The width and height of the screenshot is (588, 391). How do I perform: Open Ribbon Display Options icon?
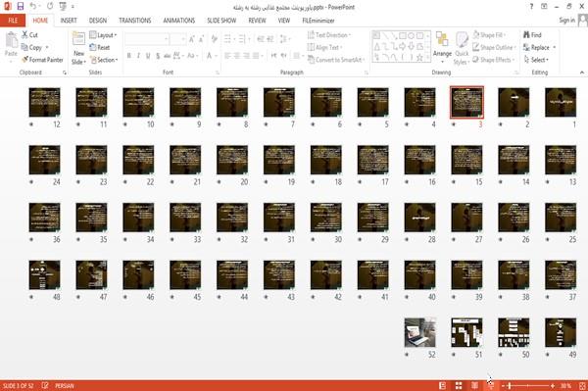[544, 7]
